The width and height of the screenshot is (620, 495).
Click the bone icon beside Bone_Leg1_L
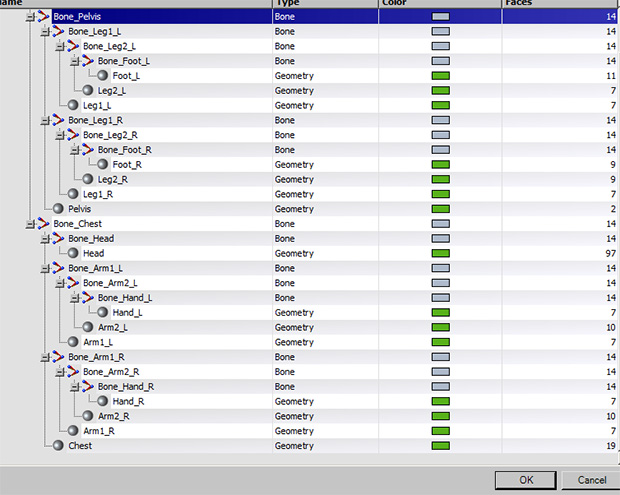point(58,31)
